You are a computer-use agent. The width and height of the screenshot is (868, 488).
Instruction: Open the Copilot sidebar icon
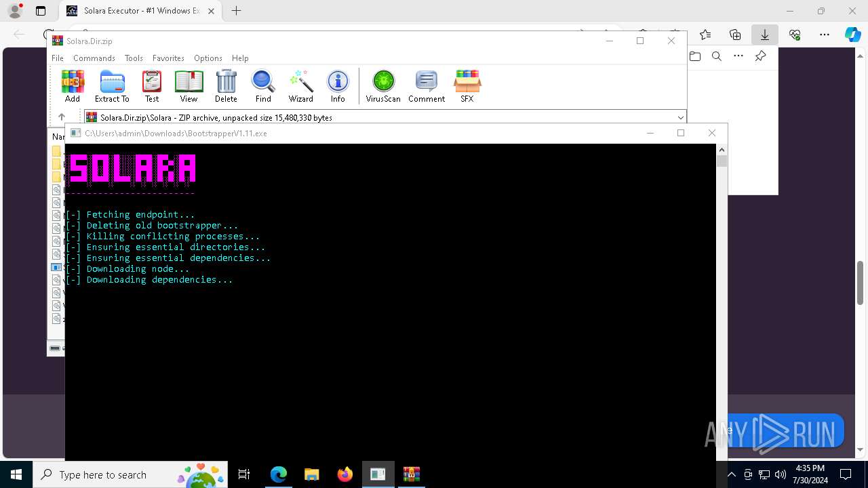click(x=852, y=35)
